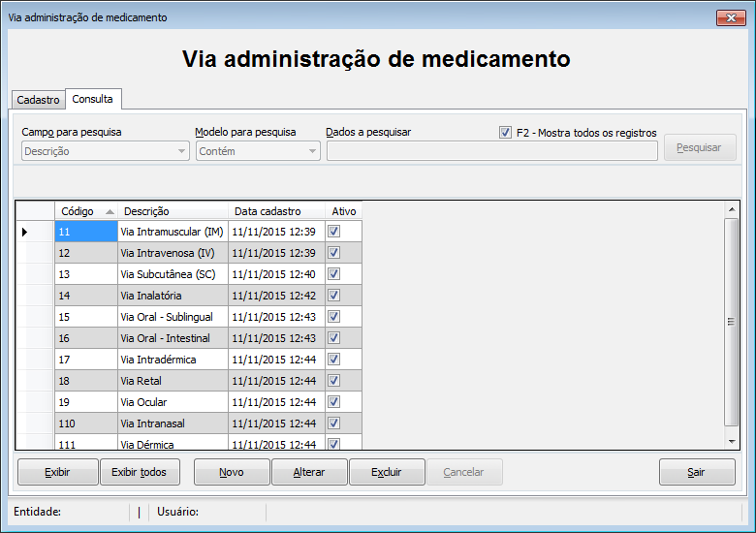
Task: Toggle Ativo checkbox for Via Ocular
Action: click(x=334, y=402)
